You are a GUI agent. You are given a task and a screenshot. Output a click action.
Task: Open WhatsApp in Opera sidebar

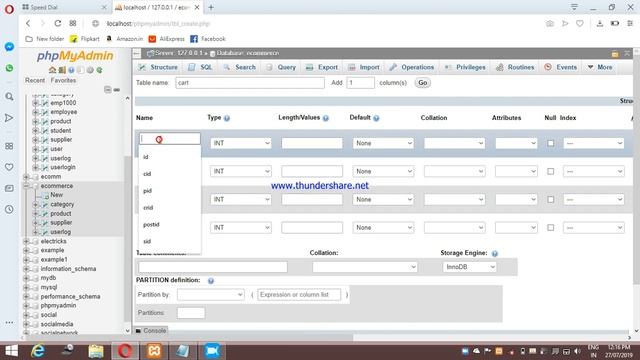[x=9, y=68]
